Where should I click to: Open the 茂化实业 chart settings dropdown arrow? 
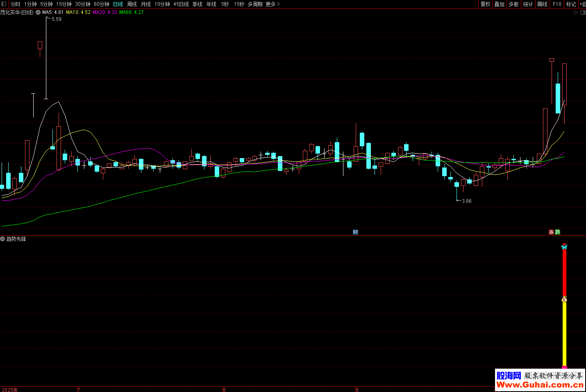[38, 12]
